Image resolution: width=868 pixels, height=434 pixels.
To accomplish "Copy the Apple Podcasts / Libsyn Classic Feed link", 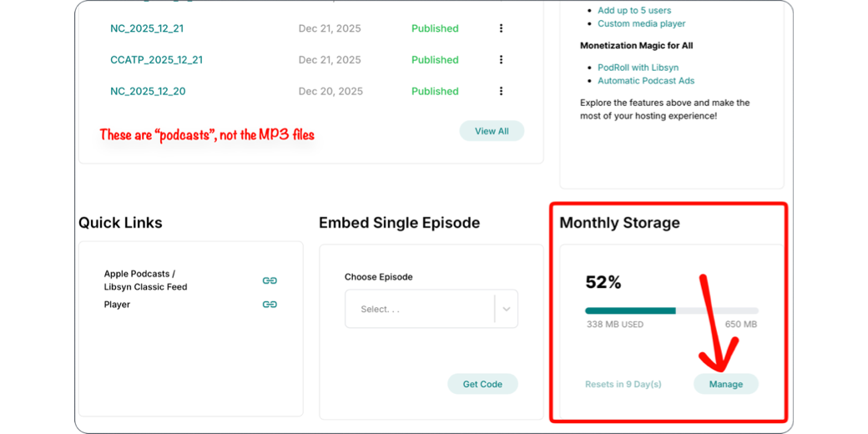I will click(270, 280).
